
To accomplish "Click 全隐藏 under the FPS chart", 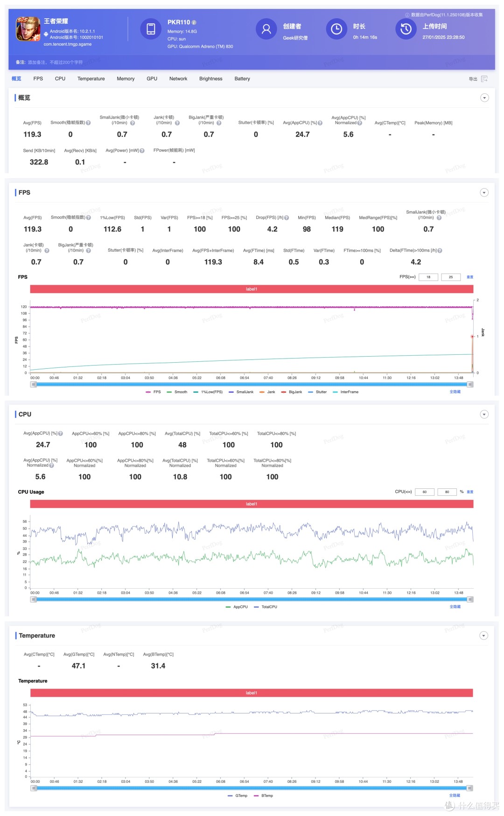I will [455, 392].
